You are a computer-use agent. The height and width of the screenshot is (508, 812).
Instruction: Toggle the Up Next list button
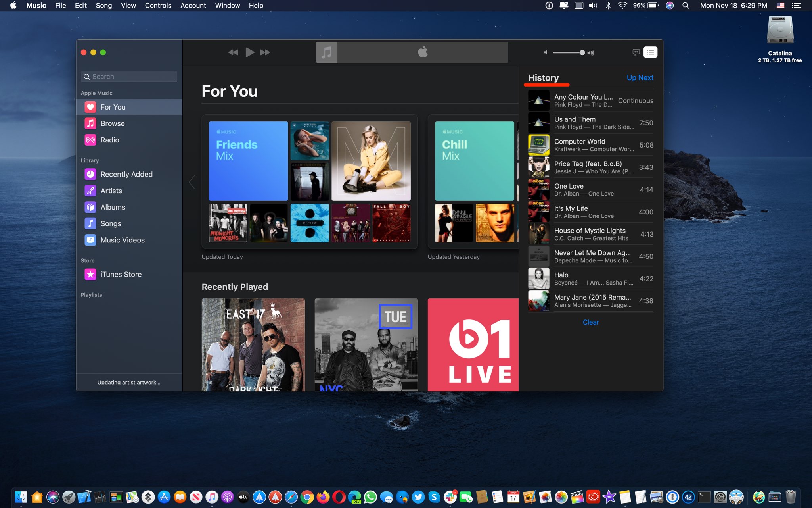coord(650,52)
